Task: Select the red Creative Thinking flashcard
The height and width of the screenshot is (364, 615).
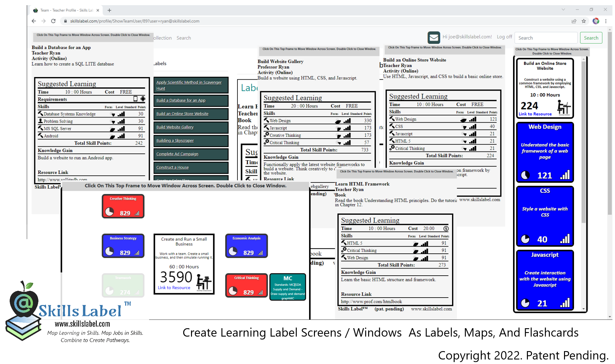Action: (123, 206)
